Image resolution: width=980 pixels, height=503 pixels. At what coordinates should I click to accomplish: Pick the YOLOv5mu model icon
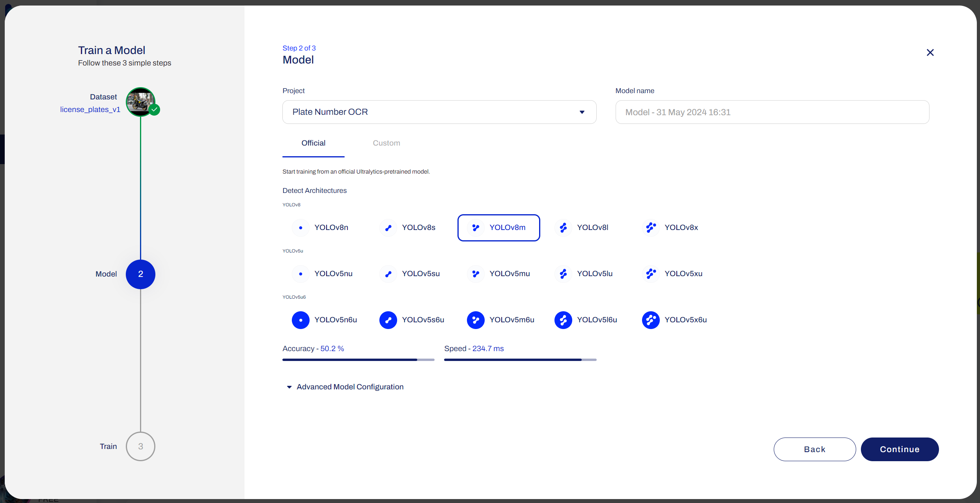(476, 274)
